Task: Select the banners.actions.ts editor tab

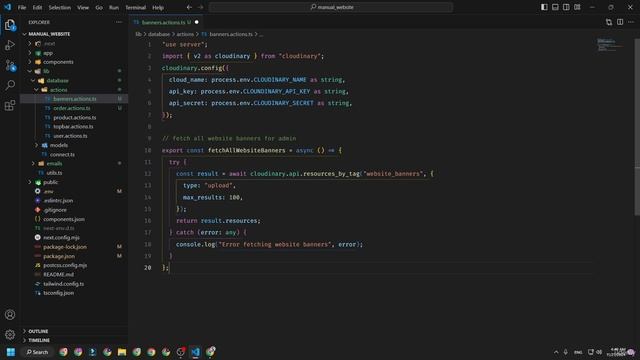Action: click(x=166, y=22)
